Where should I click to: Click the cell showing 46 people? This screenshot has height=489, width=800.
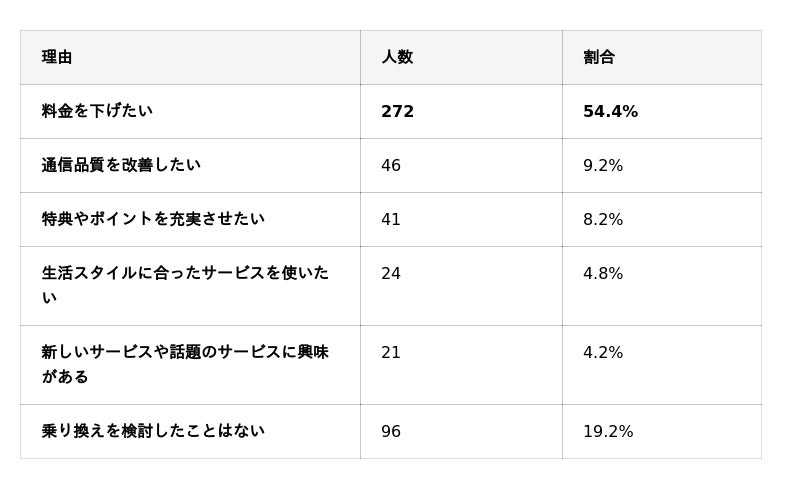391,166
